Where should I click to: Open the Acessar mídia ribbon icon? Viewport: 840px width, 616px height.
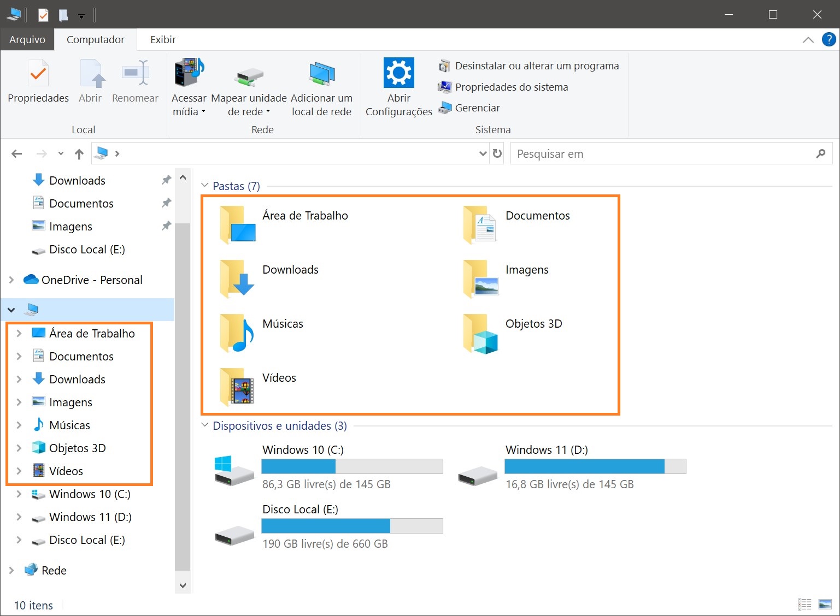[x=189, y=74]
